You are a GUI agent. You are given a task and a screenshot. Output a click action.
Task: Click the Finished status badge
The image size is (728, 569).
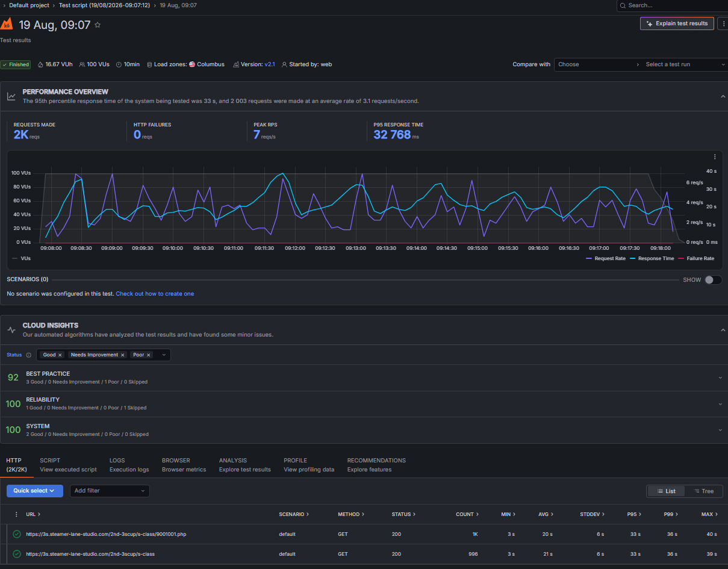click(x=16, y=64)
